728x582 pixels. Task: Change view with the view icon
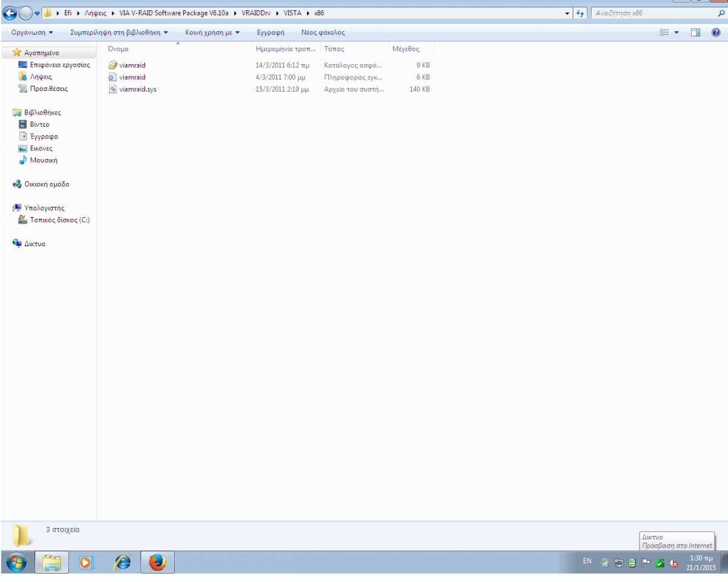[664, 32]
